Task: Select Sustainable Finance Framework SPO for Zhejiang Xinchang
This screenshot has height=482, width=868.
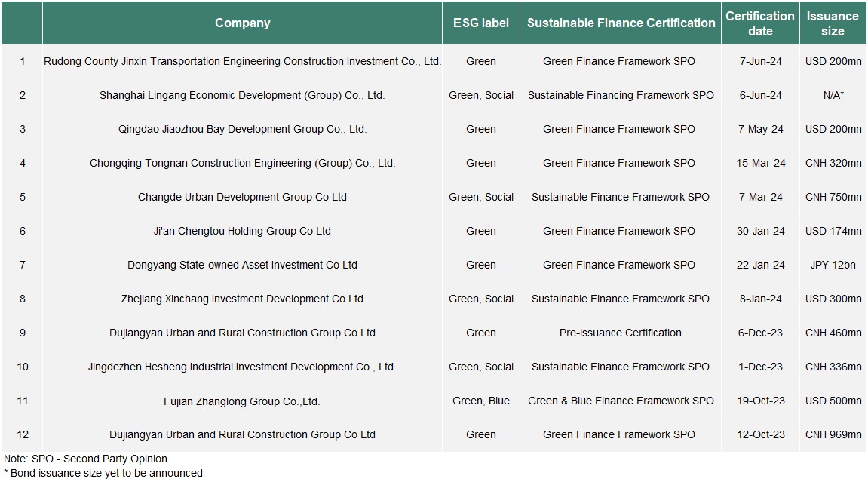Action: (x=621, y=299)
